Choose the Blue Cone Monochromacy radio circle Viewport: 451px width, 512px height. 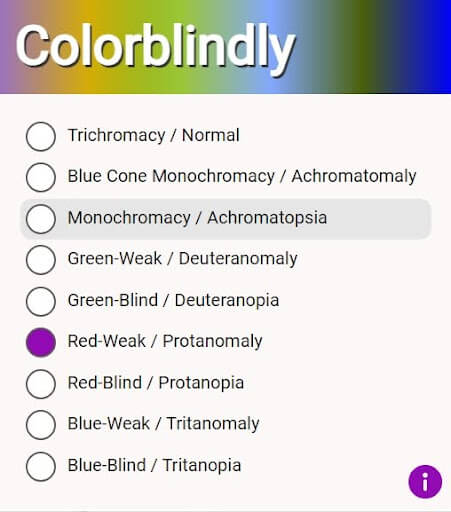41,177
